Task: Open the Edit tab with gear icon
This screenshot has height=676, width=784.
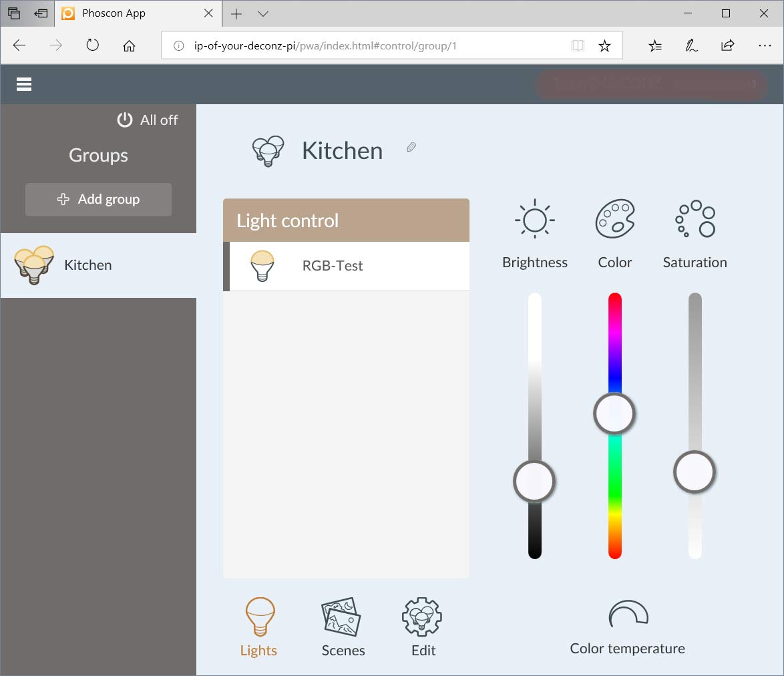Action: [423, 627]
